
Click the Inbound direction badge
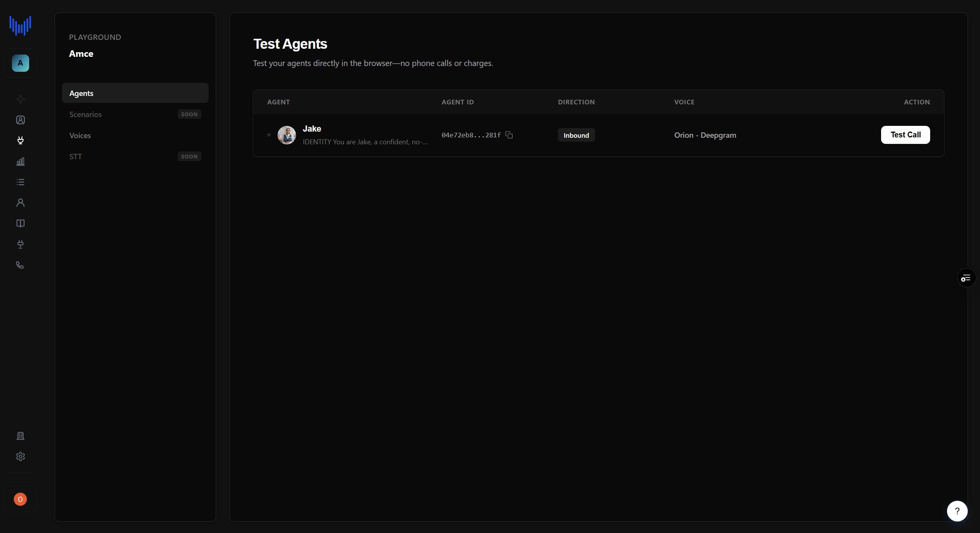pyautogui.click(x=576, y=135)
